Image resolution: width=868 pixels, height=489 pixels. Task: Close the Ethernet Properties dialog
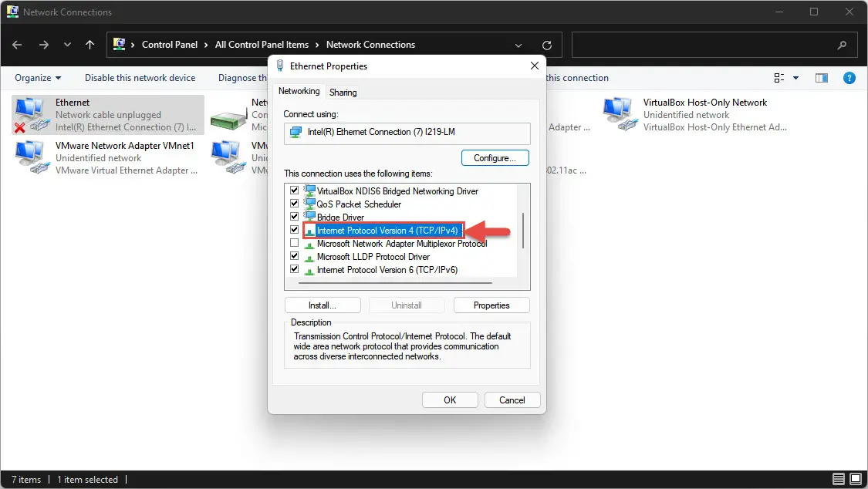534,66
